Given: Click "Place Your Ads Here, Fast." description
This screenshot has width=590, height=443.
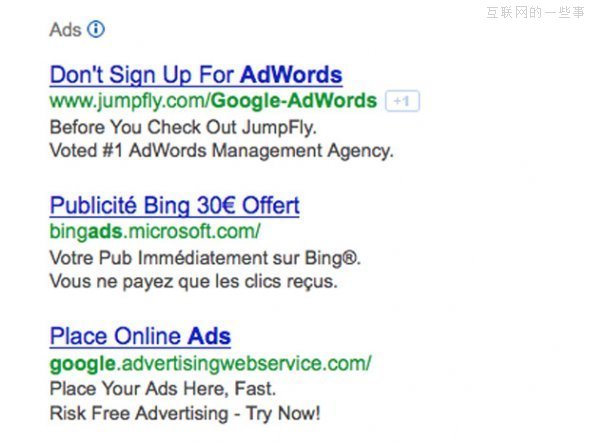Looking at the screenshot, I should (x=163, y=388).
